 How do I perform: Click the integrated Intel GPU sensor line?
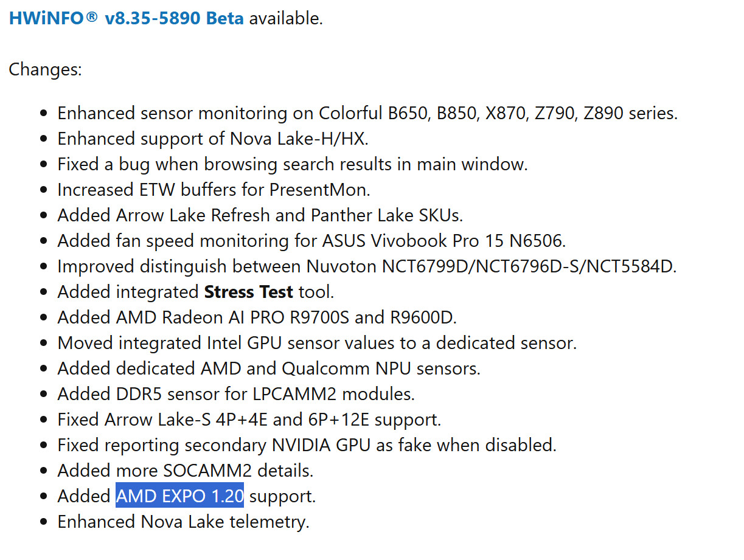(x=317, y=343)
